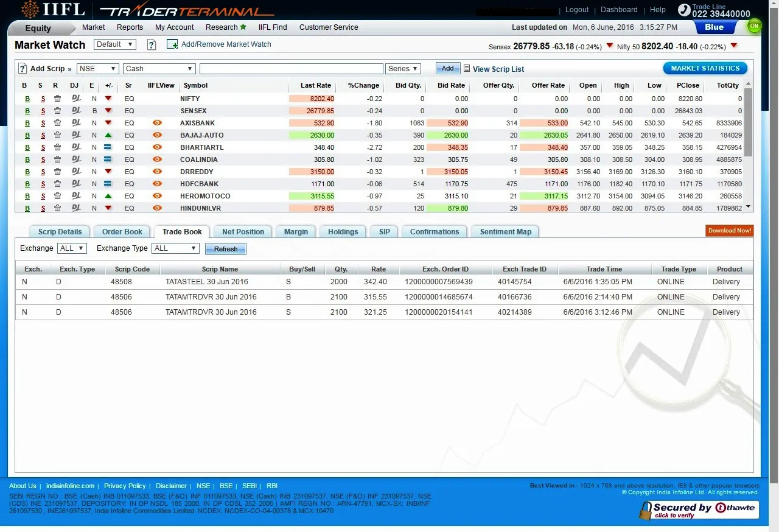Click the Privacy Policy footer link

pyautogui.click(x=125, y=486)
